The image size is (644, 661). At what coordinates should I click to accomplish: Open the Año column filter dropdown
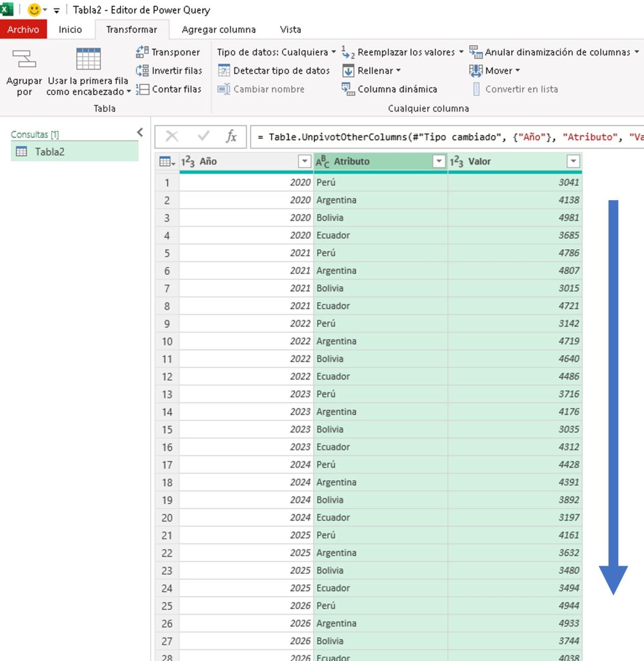(305, 161)
